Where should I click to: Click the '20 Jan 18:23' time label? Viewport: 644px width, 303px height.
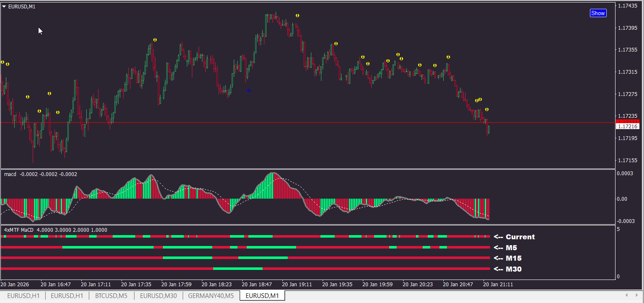point(217,284)
